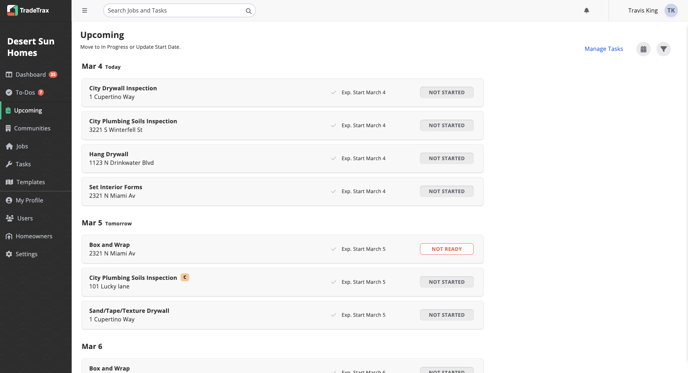Open NOT STARTED status for Set Interior Forms
Viewport: 688px width, 373px height.
click(447, 191)
